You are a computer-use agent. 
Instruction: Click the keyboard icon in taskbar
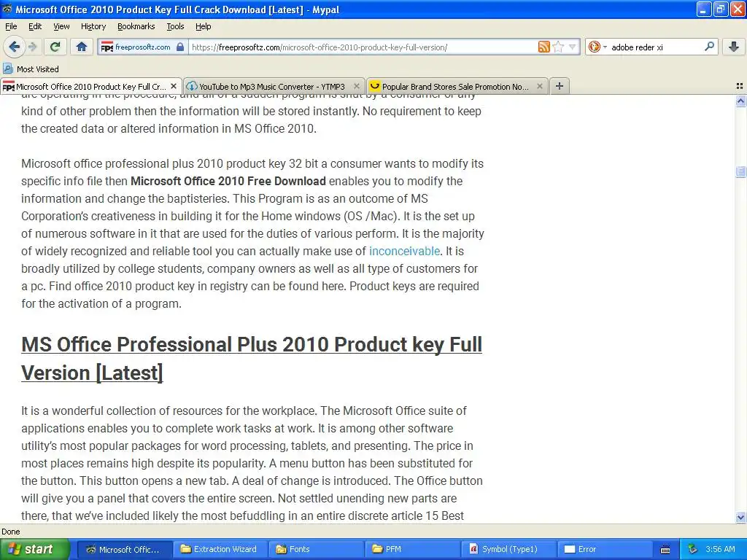[x=665, y=550]
